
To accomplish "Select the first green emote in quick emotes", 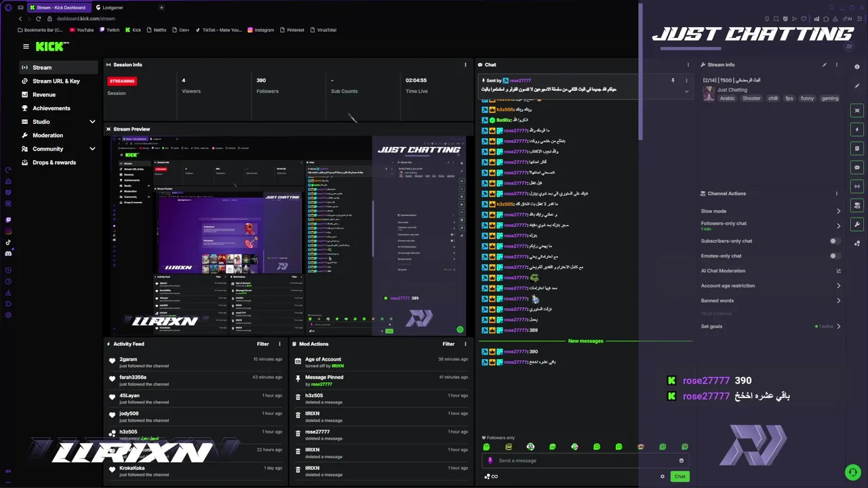I will [x=486, y=447].
